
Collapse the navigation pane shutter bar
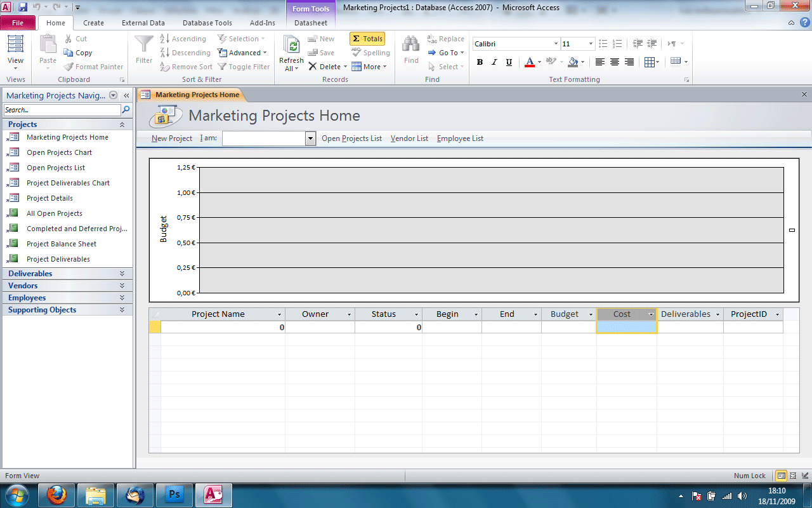pos(126,95)
